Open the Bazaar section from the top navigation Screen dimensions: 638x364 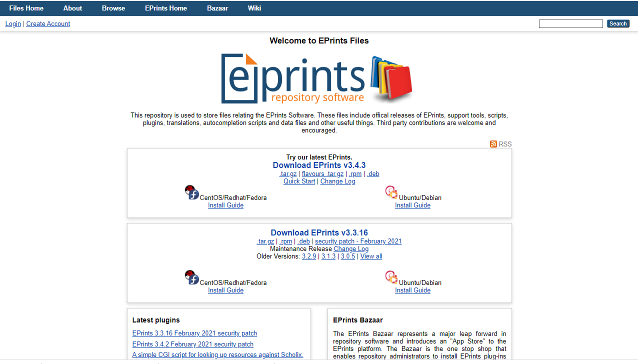[x=217, y=8]
